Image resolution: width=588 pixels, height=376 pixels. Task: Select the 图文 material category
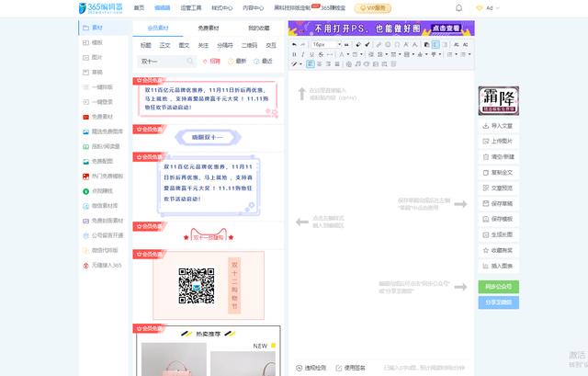pyautogui.click(x=184, y=45)
